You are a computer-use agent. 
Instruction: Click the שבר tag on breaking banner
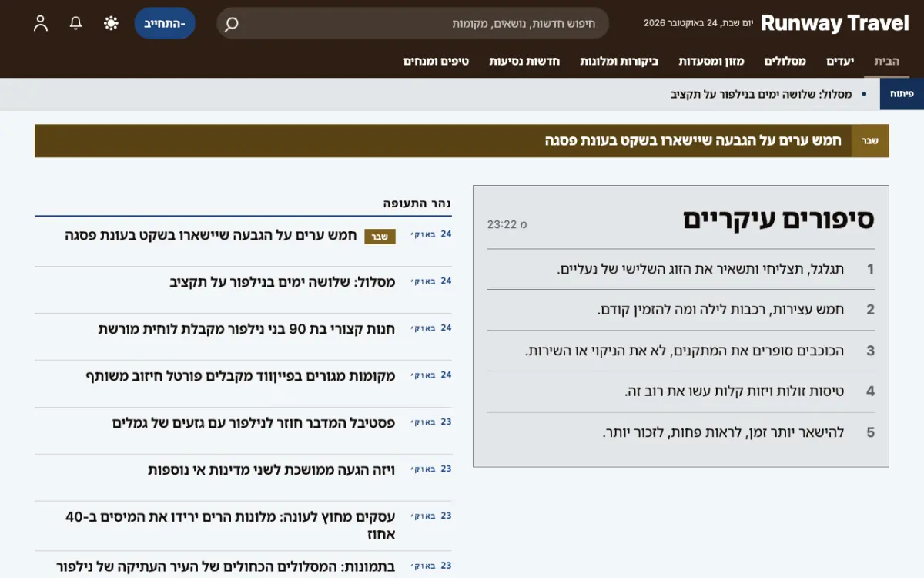tap(870, 141)
